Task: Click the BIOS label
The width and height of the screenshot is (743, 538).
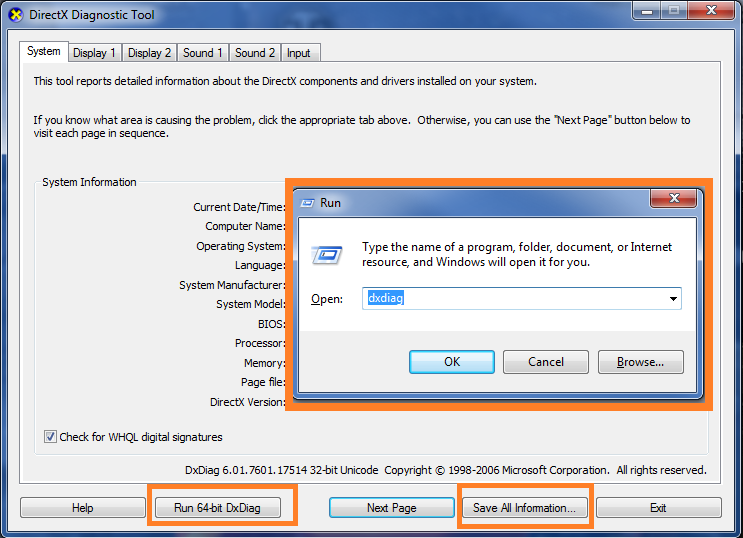Action: (272, 324)
